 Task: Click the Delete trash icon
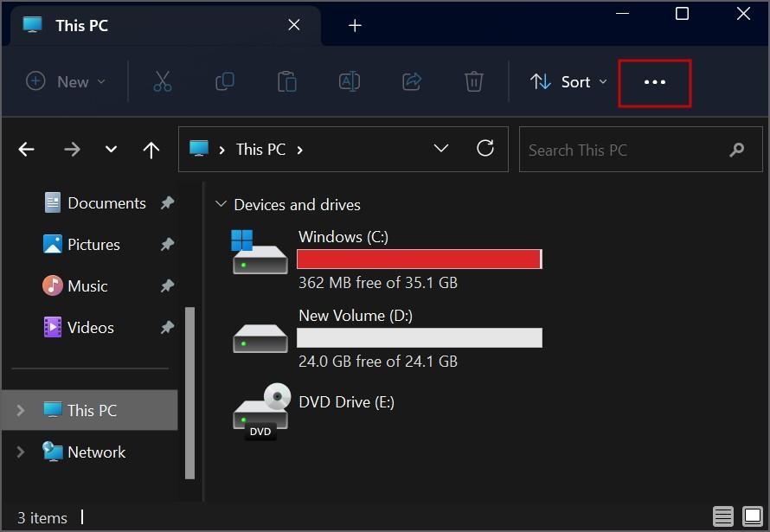474,81
